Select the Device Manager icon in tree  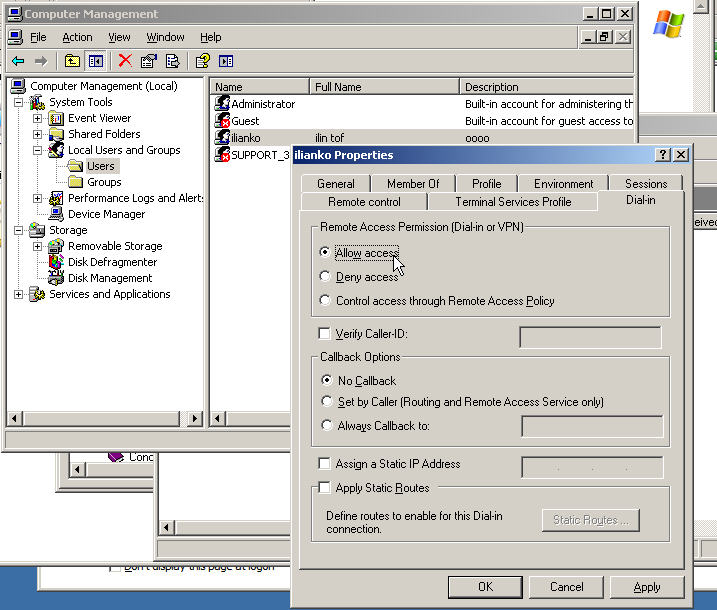point(56,214)
